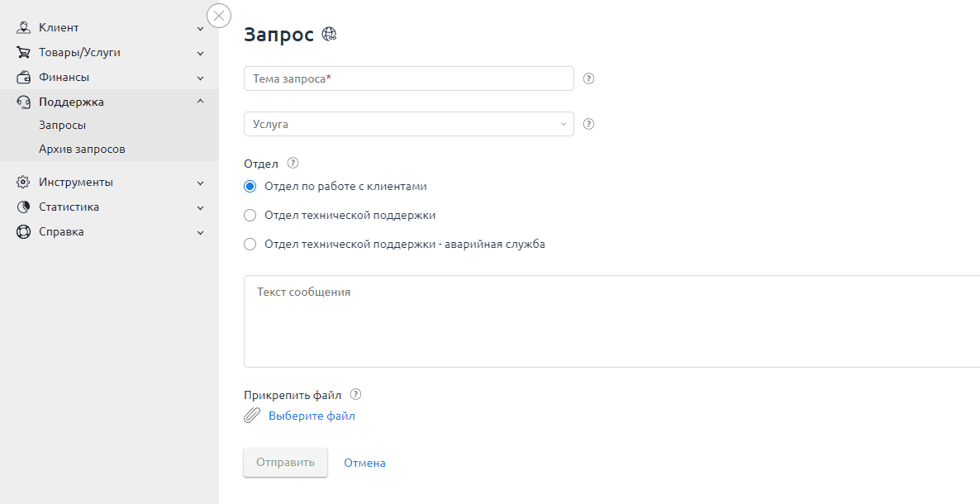Click the Справка globe icon in sidebar
Image resolution: width=980 pixels, height=504 pixels.
click(21, 231)
